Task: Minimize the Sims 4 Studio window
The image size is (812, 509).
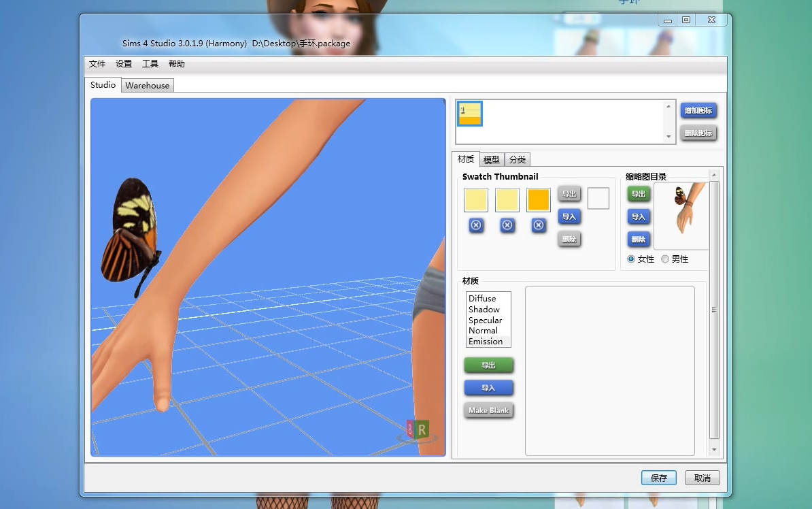Action: coord(668,20)
